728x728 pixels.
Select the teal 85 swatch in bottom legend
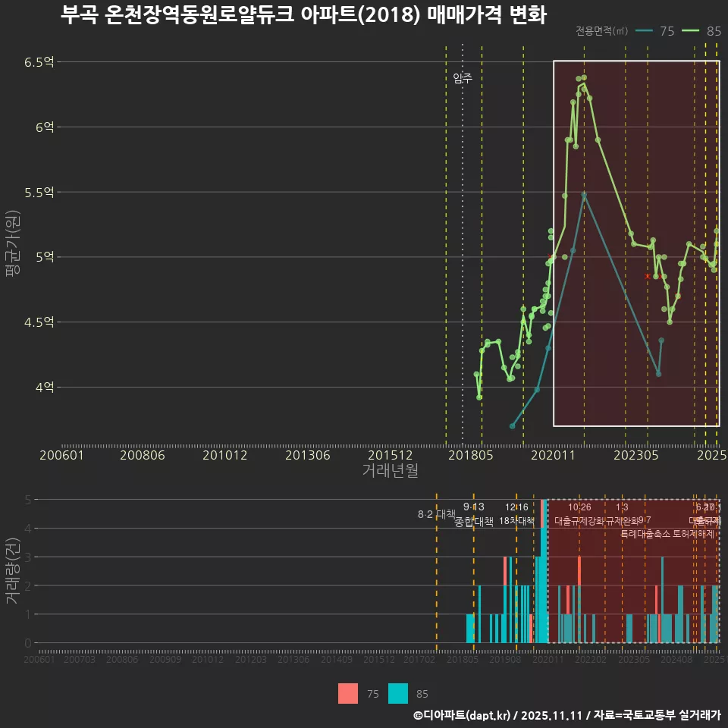pyautogui.click(x=397, y=693)
